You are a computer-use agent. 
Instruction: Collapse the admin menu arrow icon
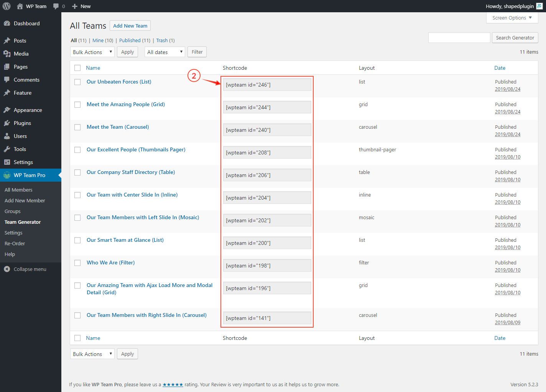click(x=7, y=269)
